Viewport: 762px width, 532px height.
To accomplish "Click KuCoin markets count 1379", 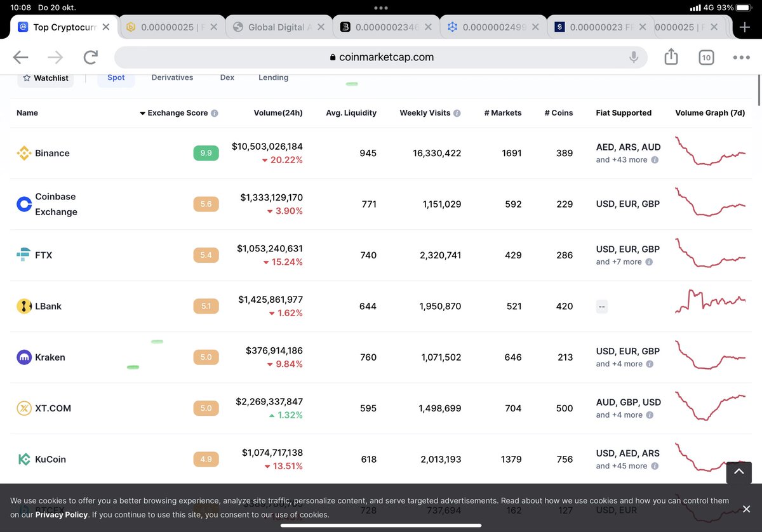I will [511, 459].
